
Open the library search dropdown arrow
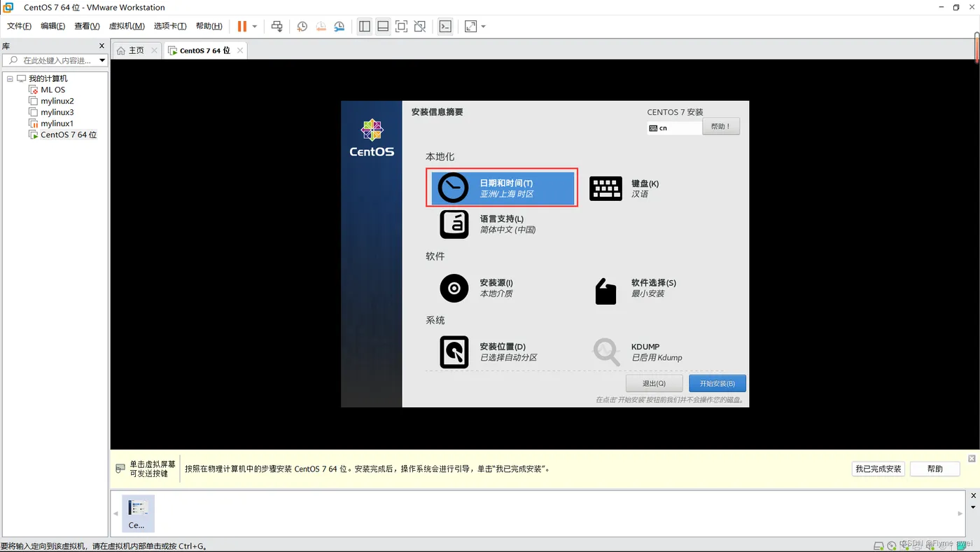coord(102,60)
